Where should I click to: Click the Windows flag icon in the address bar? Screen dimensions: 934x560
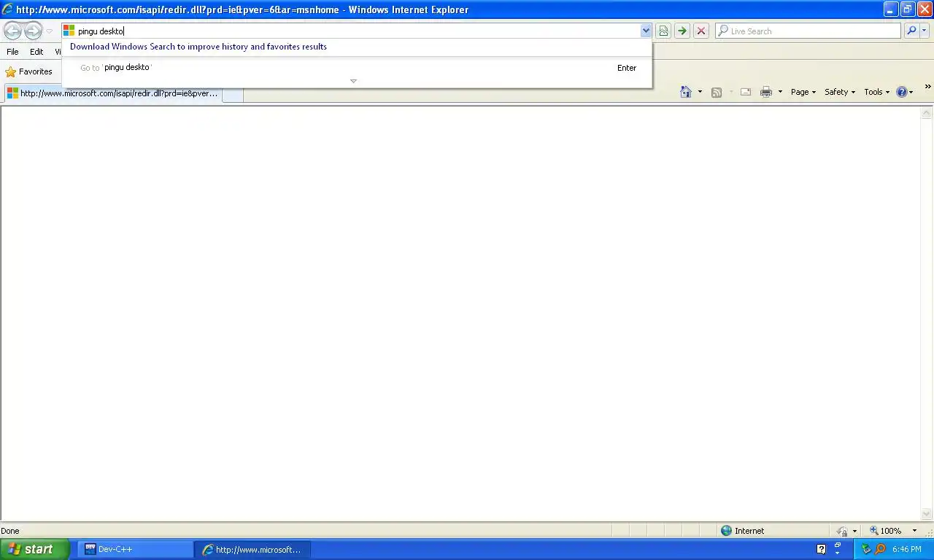click(x=69, y=31)
